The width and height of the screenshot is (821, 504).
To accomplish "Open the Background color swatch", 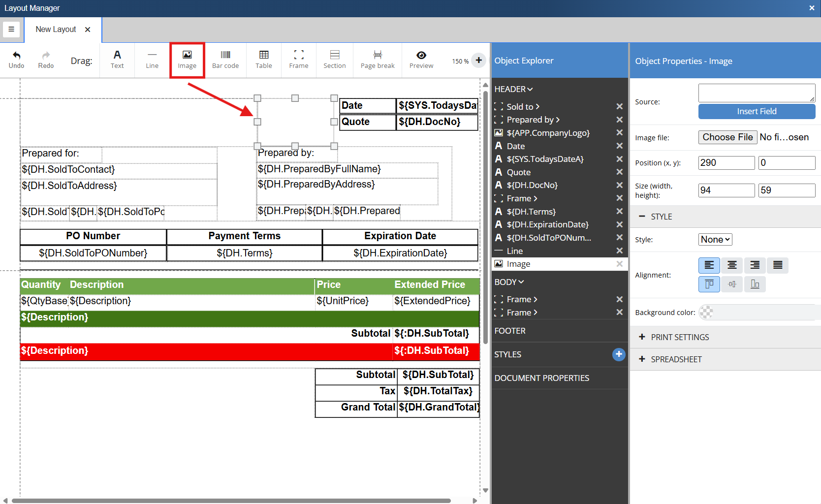I will pos(706,312).
